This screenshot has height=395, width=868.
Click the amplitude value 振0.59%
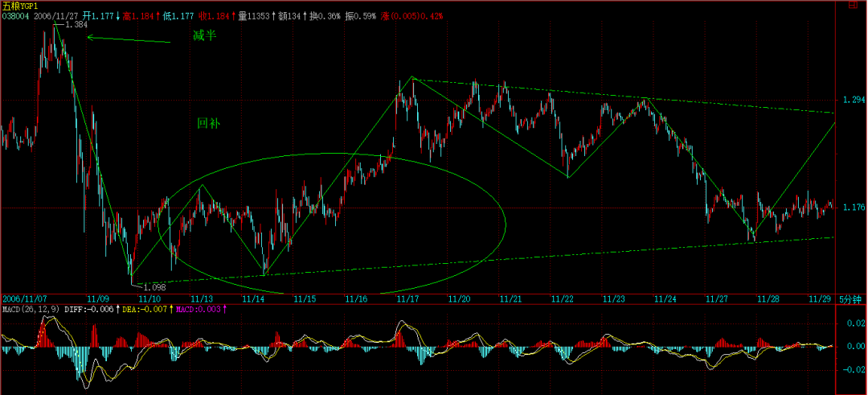(x=360, y=17)
